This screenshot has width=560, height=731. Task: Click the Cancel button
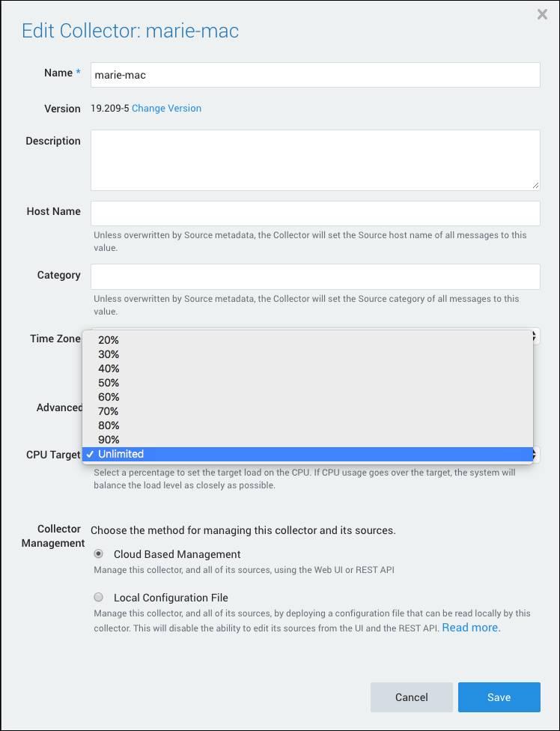[x=411, y=697]
